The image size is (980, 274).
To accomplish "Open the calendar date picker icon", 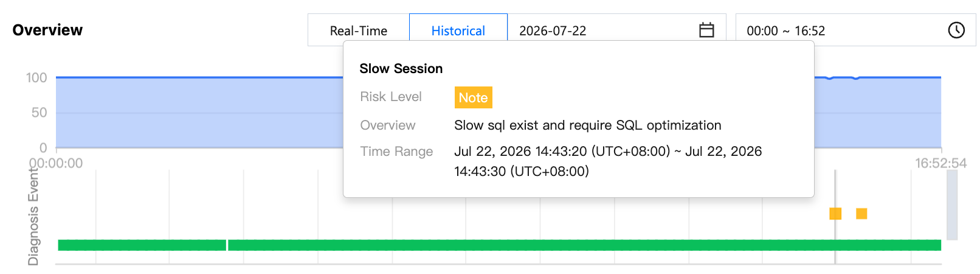I will 706,30.
